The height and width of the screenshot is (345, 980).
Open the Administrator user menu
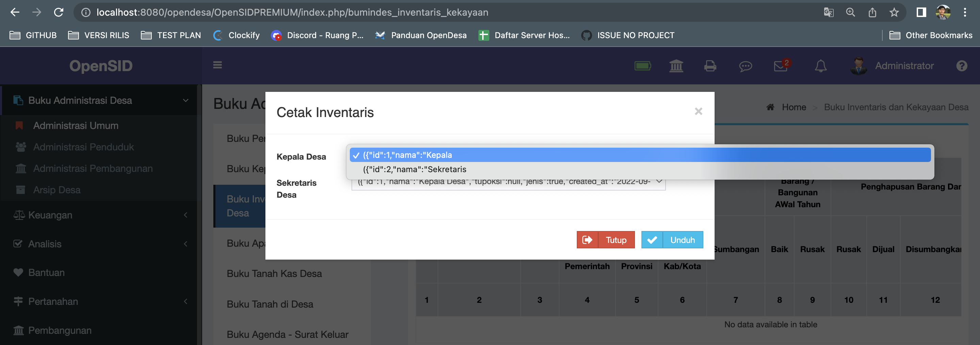coord(892,66)
